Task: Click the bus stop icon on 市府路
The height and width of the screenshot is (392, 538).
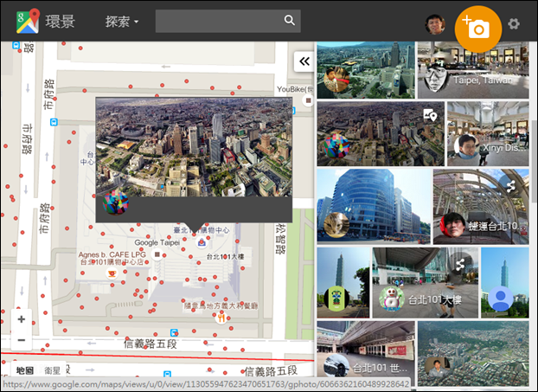Action: (54, 122)
